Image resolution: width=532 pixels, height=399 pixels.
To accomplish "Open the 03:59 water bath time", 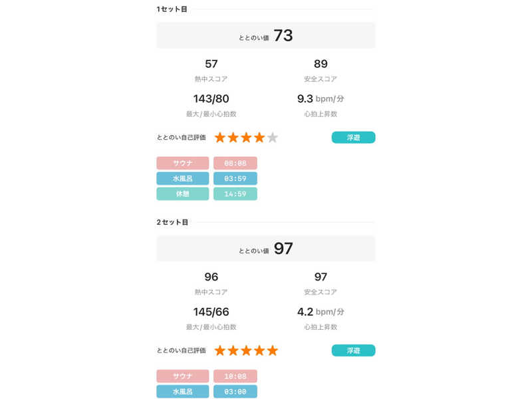I will (x=235, y=178).
